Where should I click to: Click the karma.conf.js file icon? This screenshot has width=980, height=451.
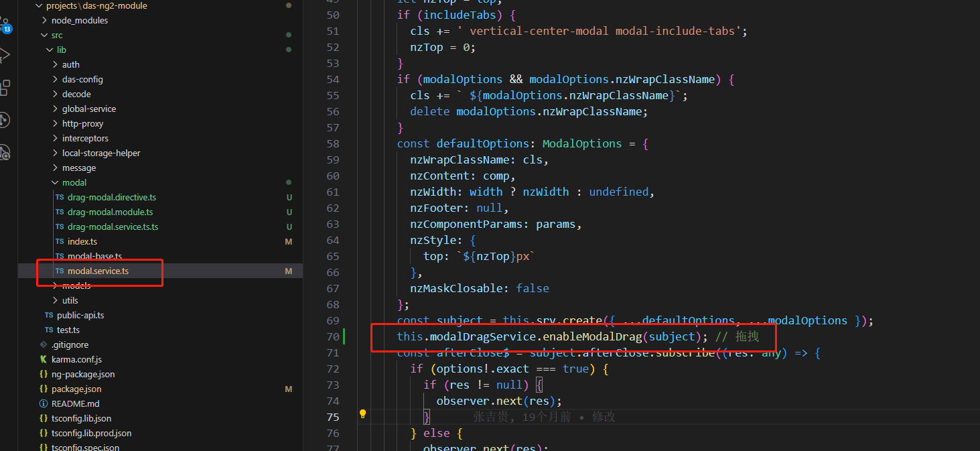(x=44, y=359)
